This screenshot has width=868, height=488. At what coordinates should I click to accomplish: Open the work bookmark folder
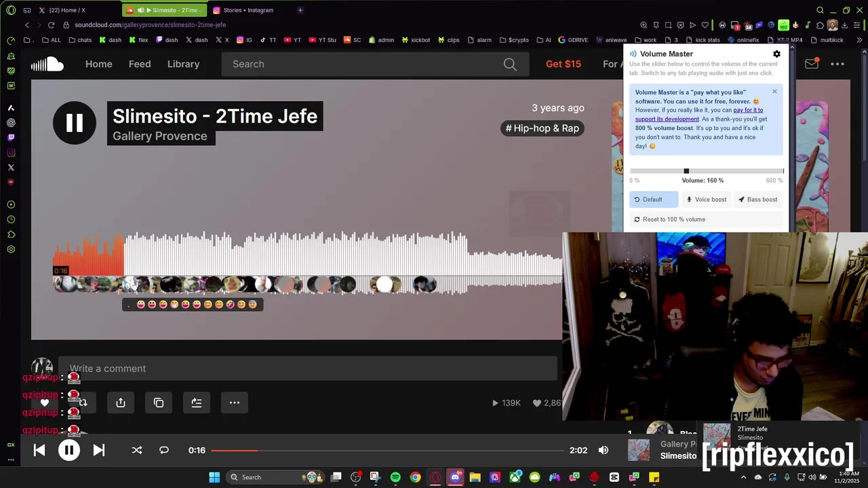645,40
